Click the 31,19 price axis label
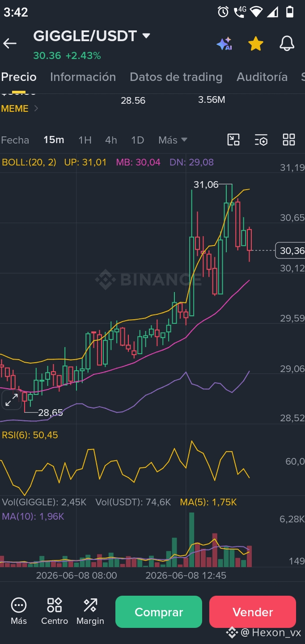Viewport: 305px width, 644px height. (292, 168)
